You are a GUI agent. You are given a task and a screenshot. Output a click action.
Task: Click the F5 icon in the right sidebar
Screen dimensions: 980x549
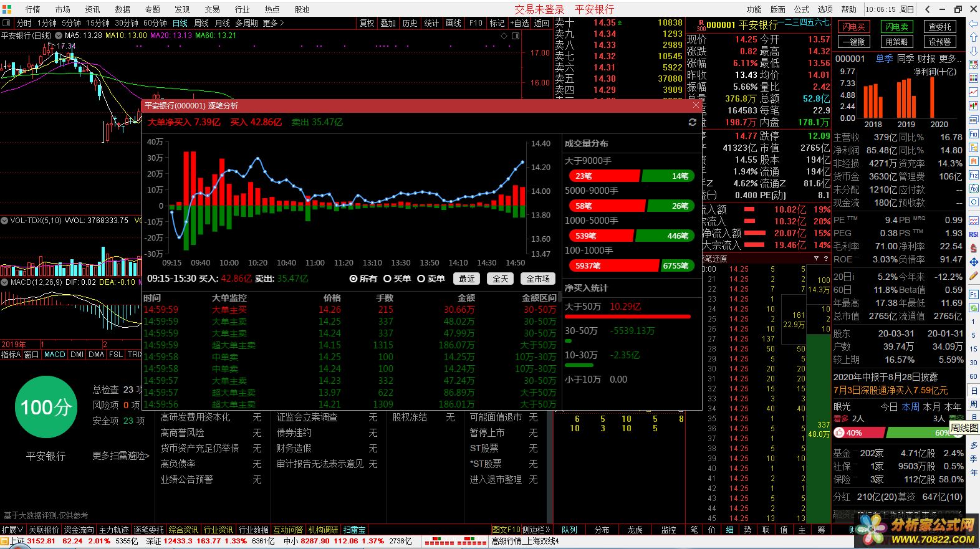[x=973, y=294]
